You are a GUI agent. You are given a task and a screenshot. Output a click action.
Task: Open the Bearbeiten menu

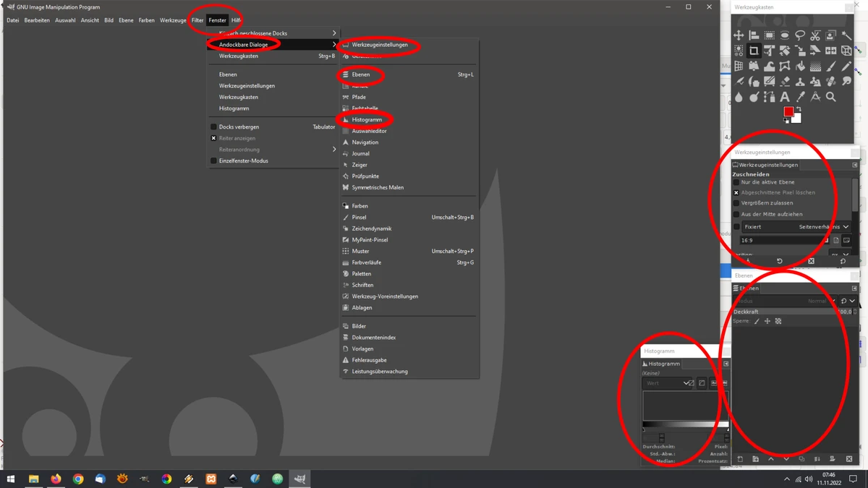pyautogui.click(x=37, y=20)
